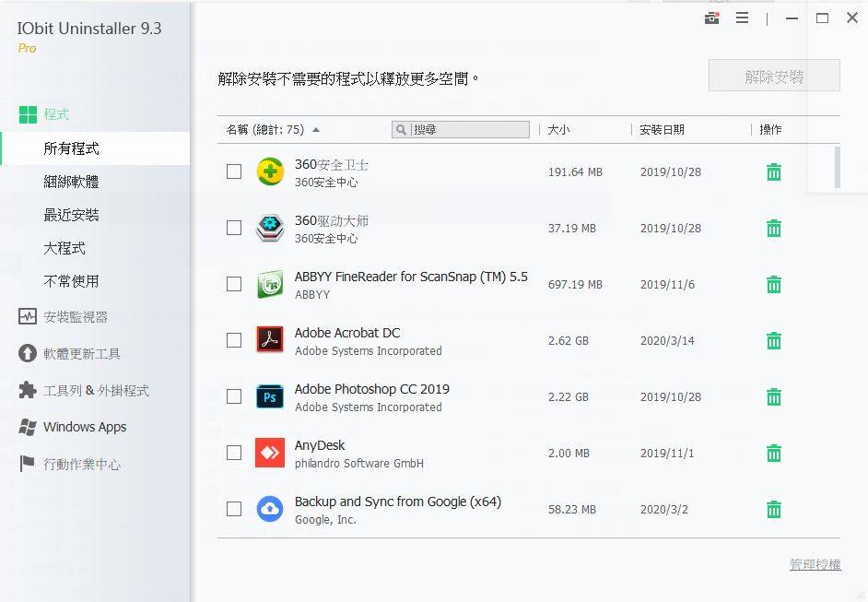Viewport: 868px width, 602px height.
Task: Tick the Adobe Acrobat DC checkbox
Action: point(234,340)
